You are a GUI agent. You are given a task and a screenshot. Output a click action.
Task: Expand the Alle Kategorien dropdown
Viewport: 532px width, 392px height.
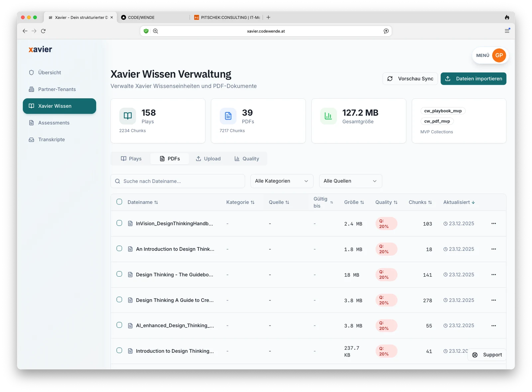pyautogui.click(x=282, y=181)
